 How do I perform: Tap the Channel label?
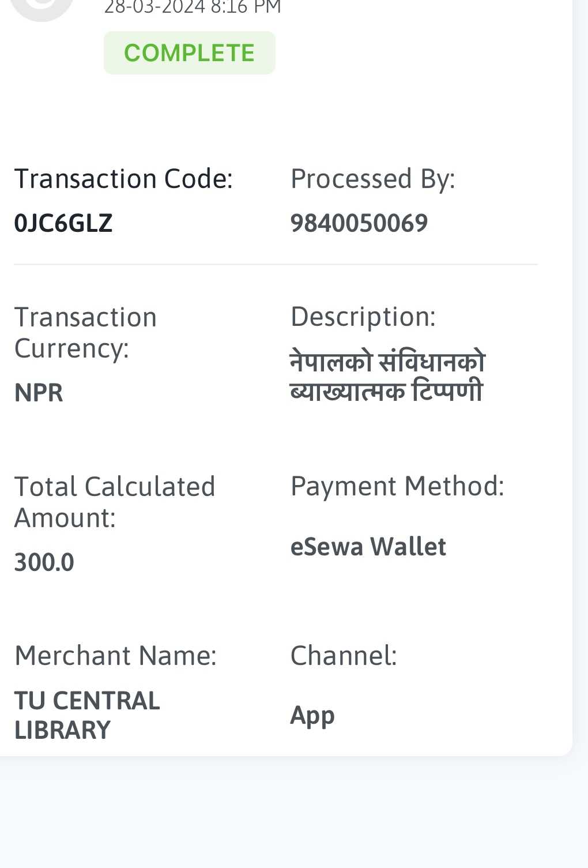[344, 656]
